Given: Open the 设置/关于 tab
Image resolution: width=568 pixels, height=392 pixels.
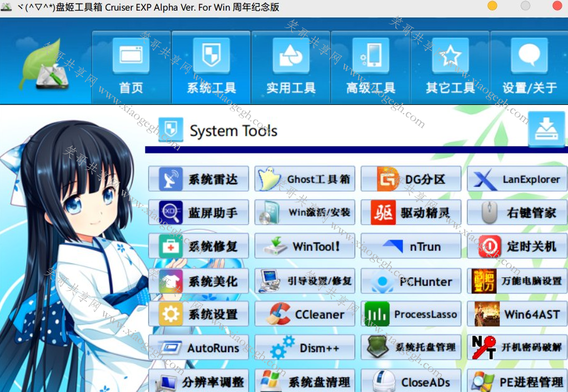Looking at the screenshot, I should (529, 67).
